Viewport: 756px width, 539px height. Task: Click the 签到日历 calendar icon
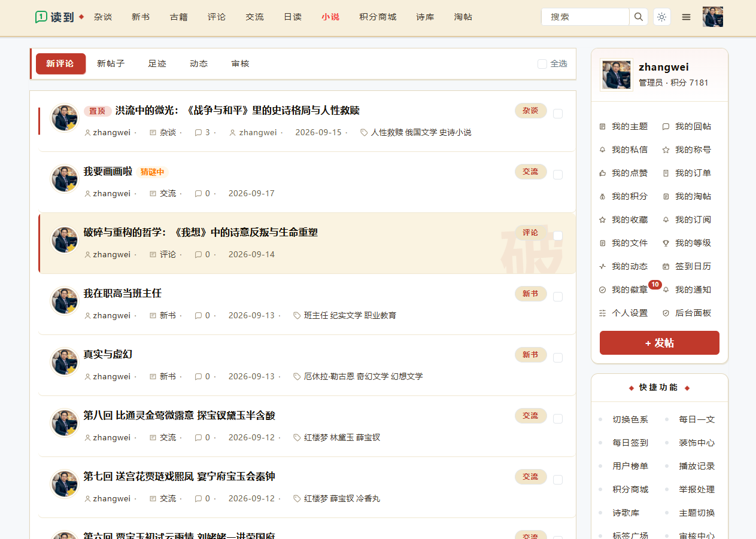click(666, 266)
